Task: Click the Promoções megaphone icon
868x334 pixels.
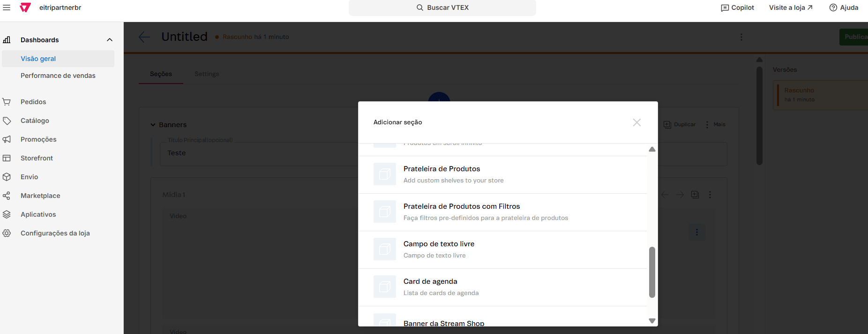Action: 7,139
